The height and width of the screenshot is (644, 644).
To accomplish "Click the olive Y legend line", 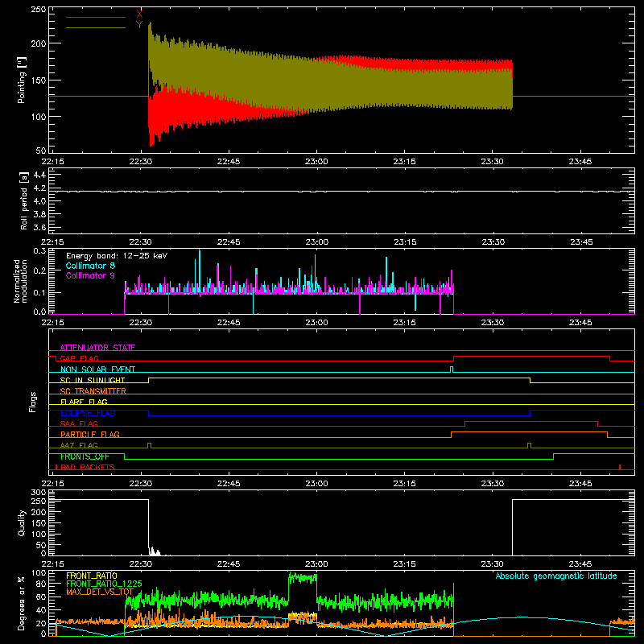I will [x=96, y=28].
